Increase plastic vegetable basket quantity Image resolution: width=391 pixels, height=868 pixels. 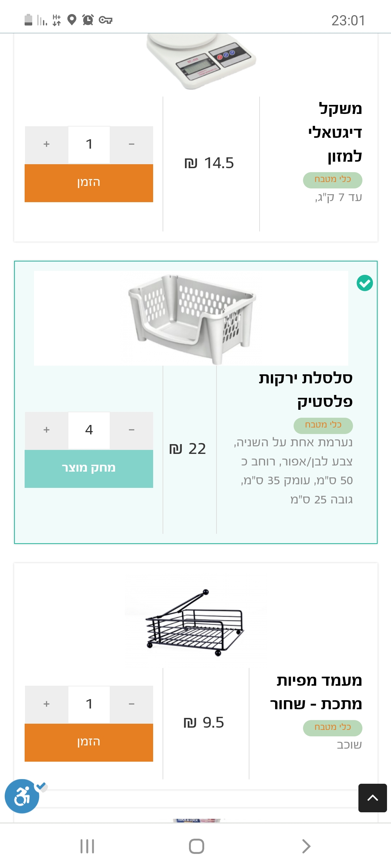tap(46, 430)
